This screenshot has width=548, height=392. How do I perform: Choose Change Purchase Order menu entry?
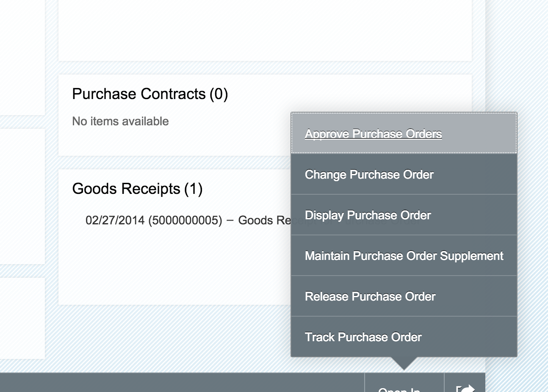click(x=369, y=174)
